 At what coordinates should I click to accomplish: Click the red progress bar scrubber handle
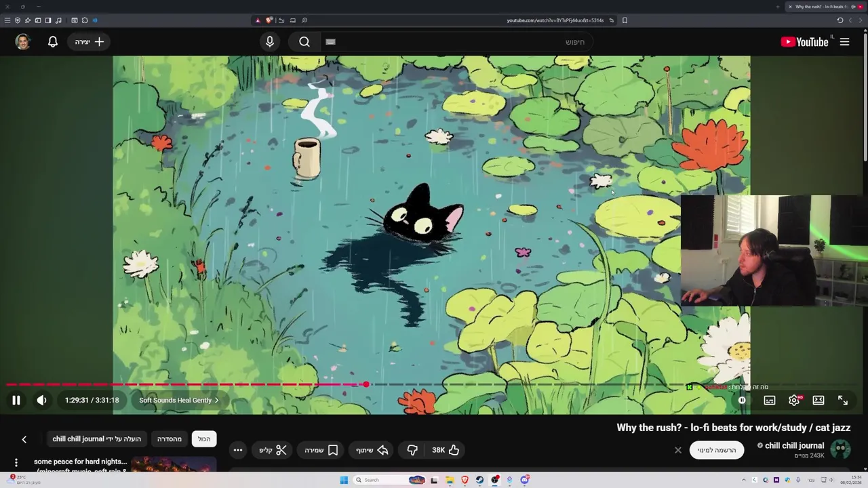(366, 385)
